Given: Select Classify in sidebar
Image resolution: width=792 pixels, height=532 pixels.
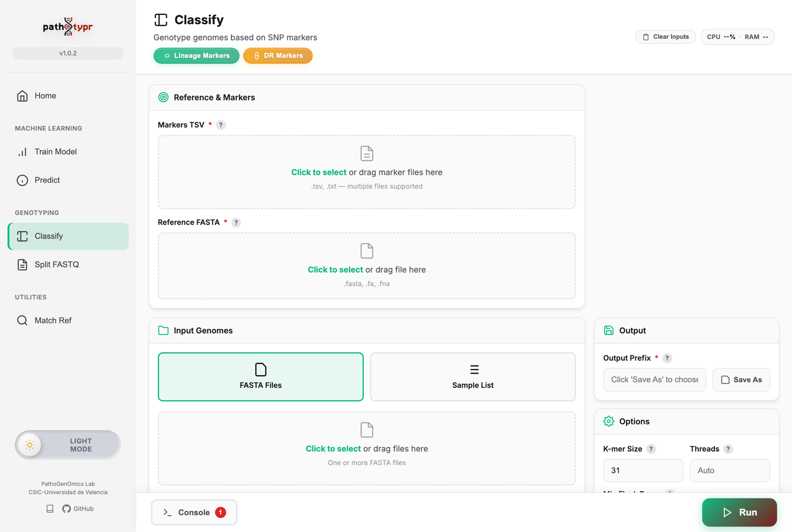Looking at the screenshot, I should pos(68,236).
